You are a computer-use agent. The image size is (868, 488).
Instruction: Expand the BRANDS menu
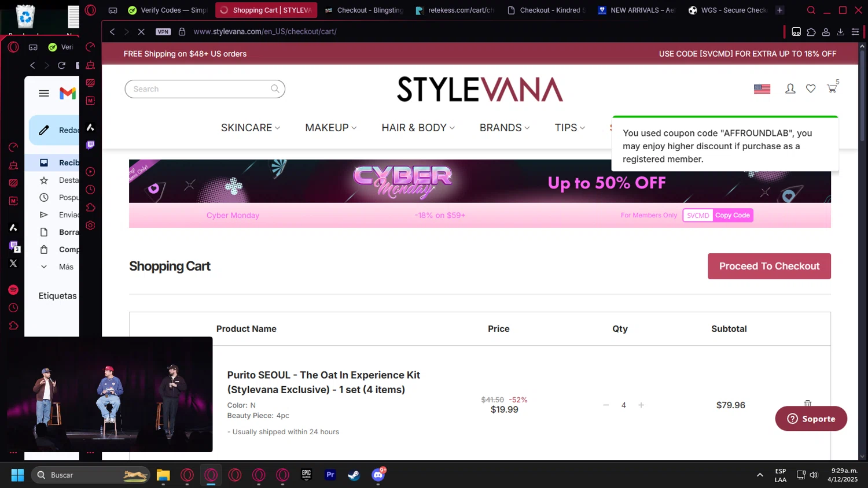504,128
